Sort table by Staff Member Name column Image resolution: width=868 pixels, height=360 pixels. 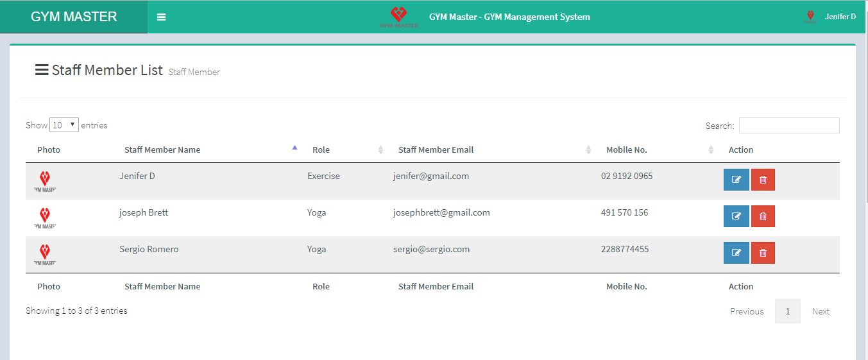(162, 150)
